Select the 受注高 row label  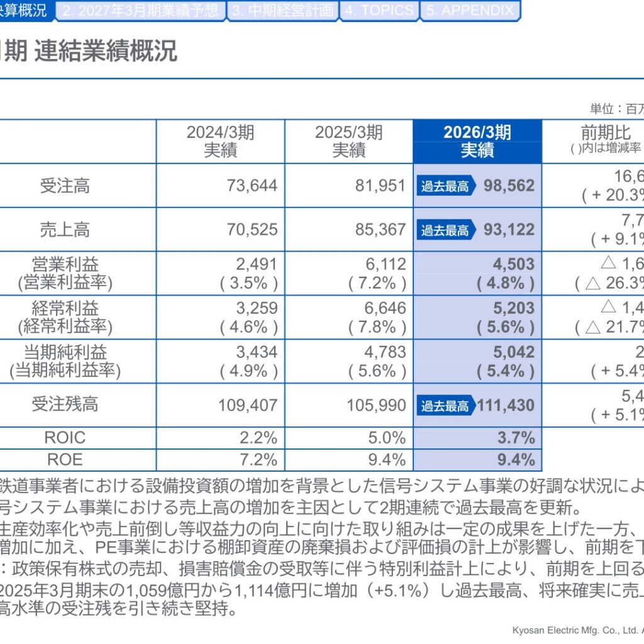click(65, 186)
